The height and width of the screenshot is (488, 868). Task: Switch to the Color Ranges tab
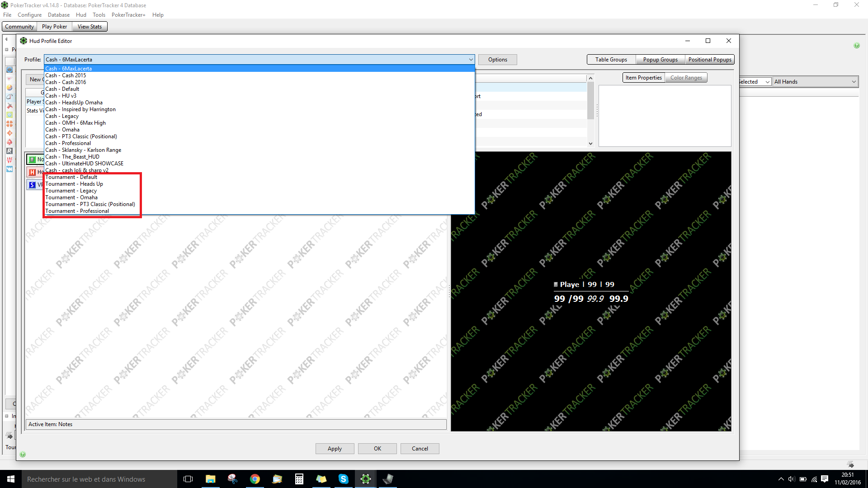click(686, 78)
